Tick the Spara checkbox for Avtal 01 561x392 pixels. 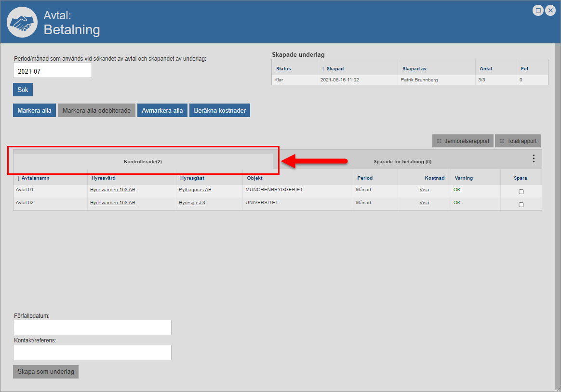tap(521, 192)
